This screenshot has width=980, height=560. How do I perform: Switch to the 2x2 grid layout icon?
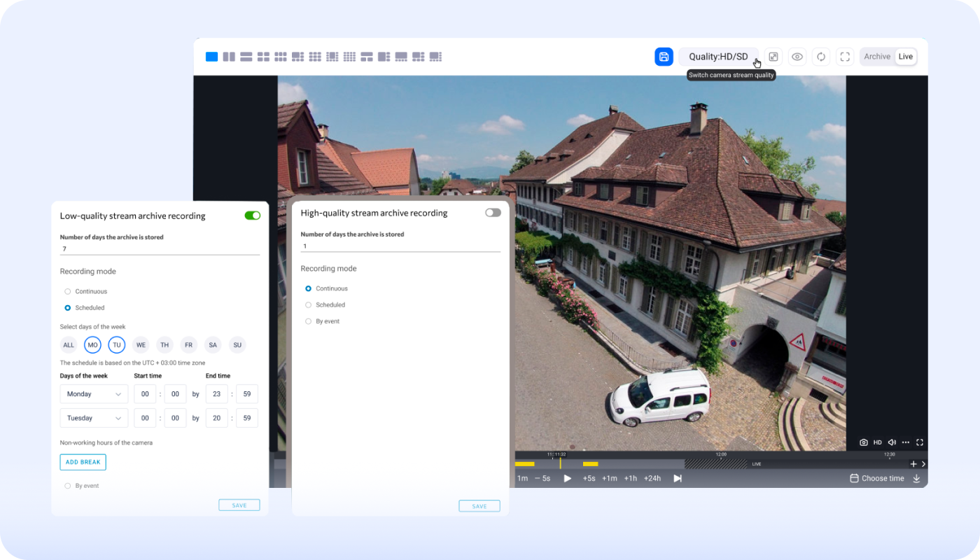[263, 57]
